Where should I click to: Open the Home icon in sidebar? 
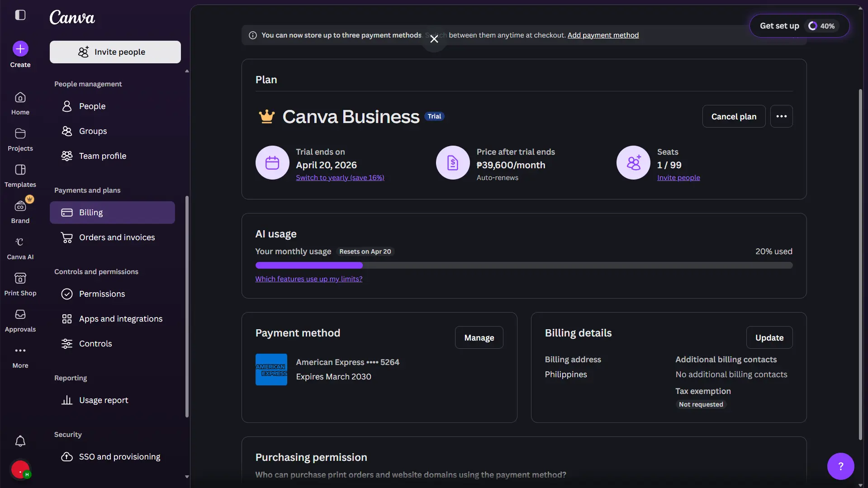pyautogui.click(x=20, y=98)
